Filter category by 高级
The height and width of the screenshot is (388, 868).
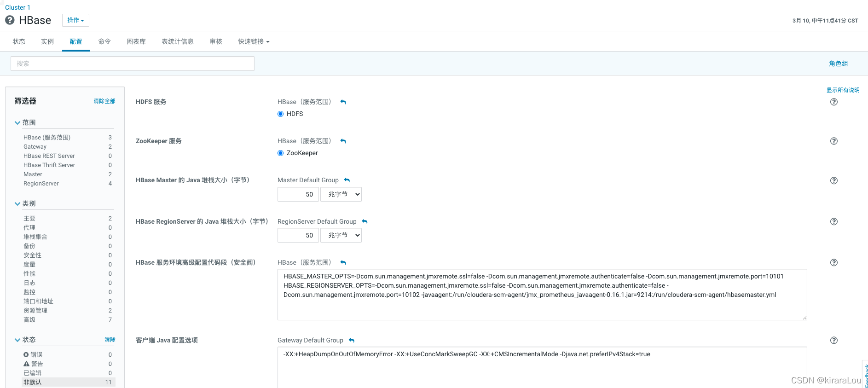coord(68,320)
